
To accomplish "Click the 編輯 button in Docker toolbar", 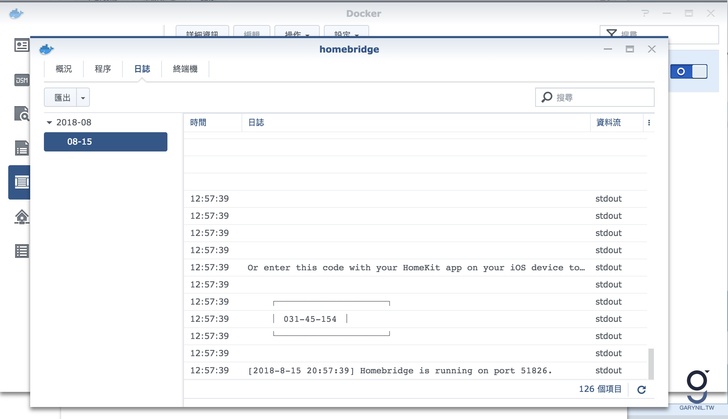I will (252, 32).
